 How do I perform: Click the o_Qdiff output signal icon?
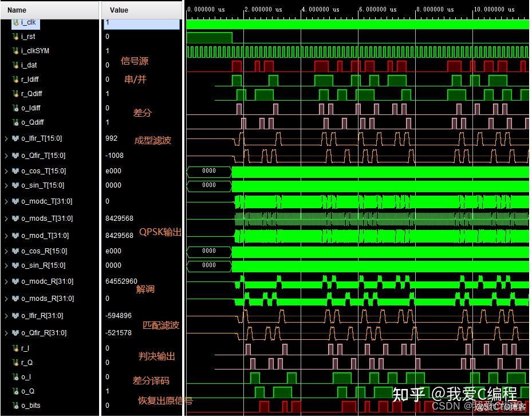(15, 122)
